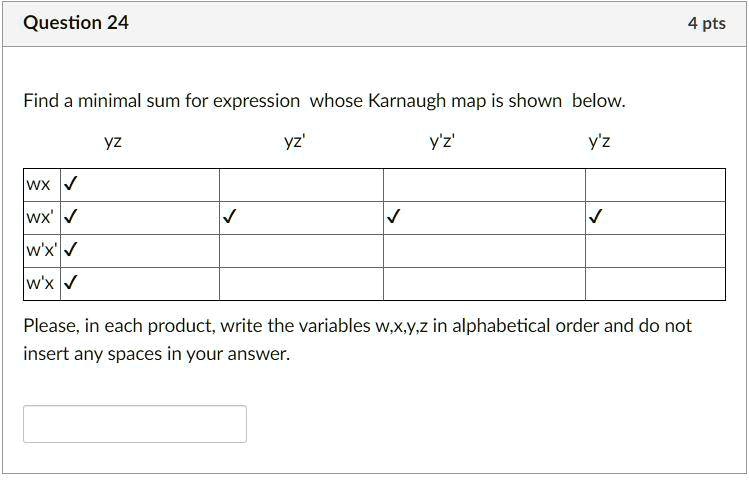
Task: Click the w'x row label
Action: coord(40,283)
